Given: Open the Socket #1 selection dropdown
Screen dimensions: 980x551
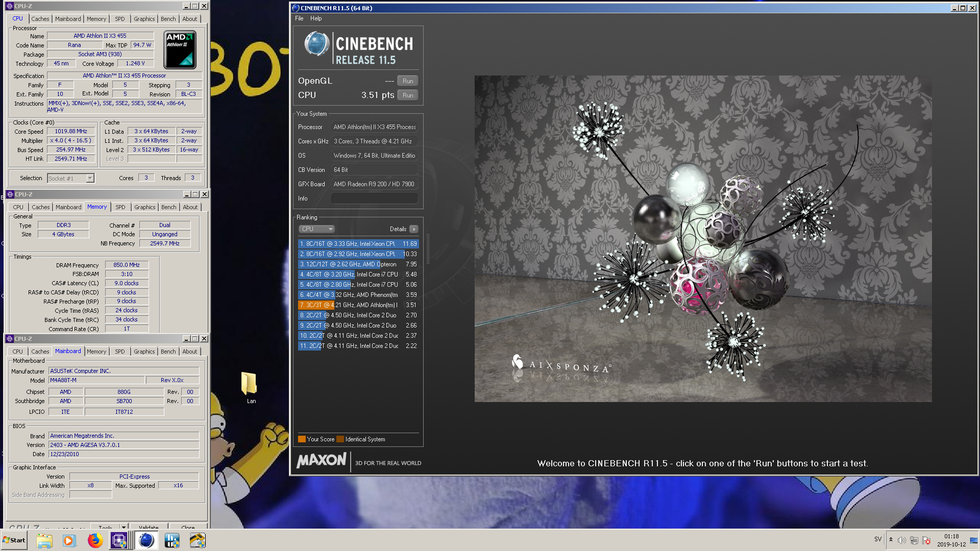Looking at the screenshot, I should pos(90,179).
